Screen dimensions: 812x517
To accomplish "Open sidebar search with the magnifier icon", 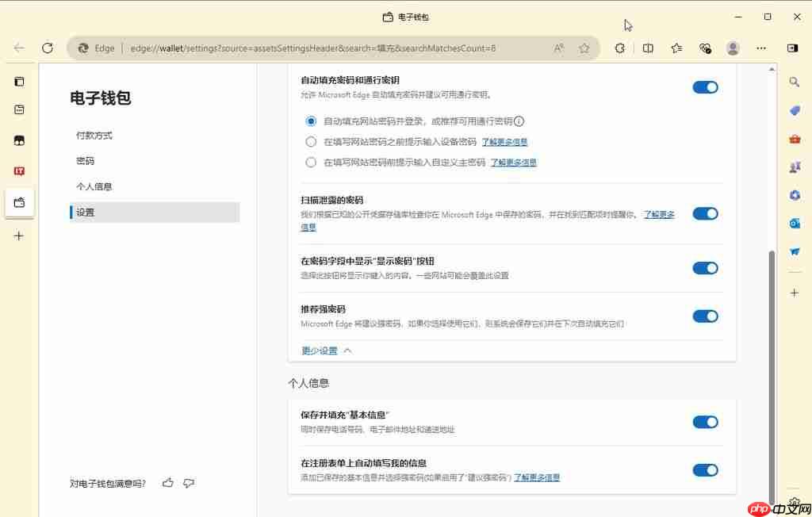I will [x=795, y=81].
